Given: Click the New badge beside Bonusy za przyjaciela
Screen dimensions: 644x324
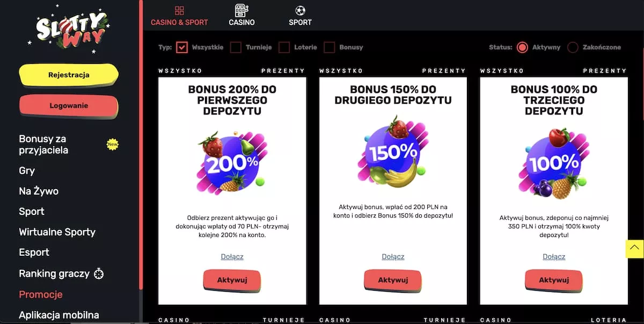Looking at the screenshot, I should (x=112, y=144).
